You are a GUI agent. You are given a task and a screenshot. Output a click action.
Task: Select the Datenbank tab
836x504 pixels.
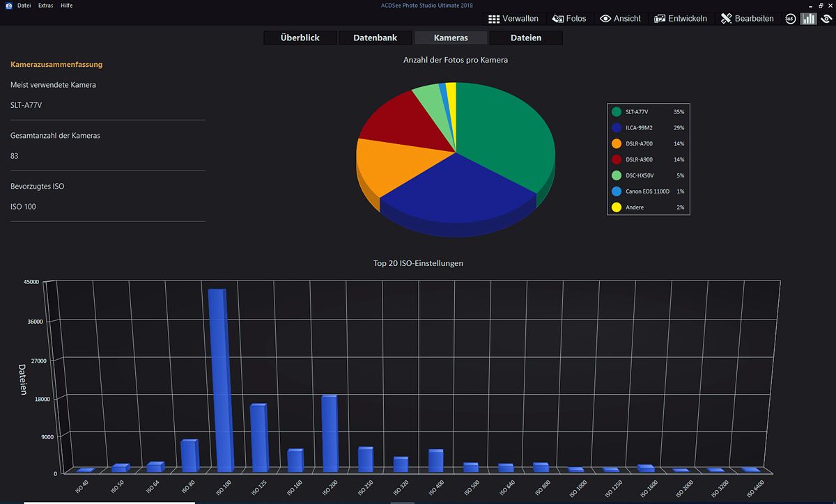pos(376,38)
